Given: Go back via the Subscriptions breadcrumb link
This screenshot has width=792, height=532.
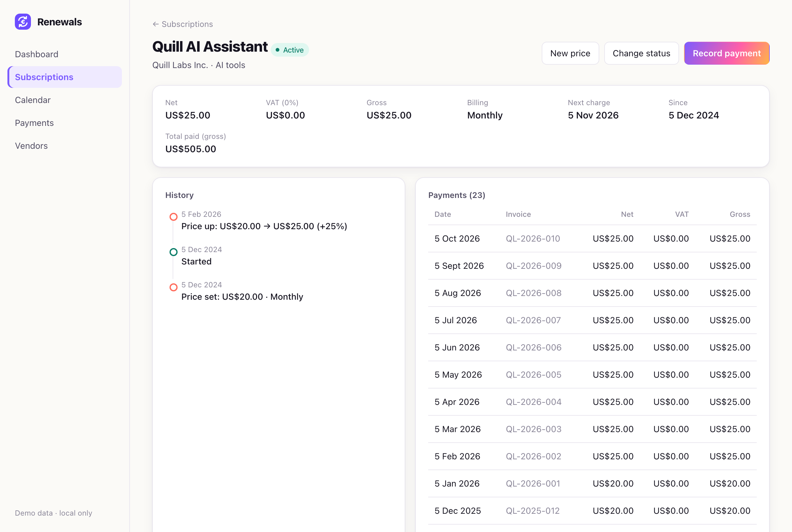Looking at the screenshot, I should pyautogui.click(x=183, y=24).
